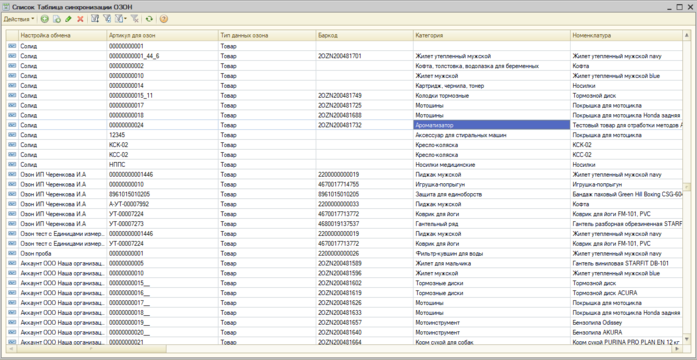Select the Картридж, чернила, тонер cell
The width and height of the screenshot is (697, 360).
[x=492, y=85]
